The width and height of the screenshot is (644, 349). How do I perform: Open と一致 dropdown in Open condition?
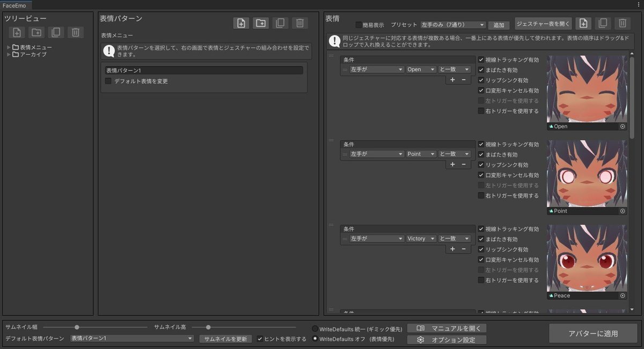click(455, 69)
